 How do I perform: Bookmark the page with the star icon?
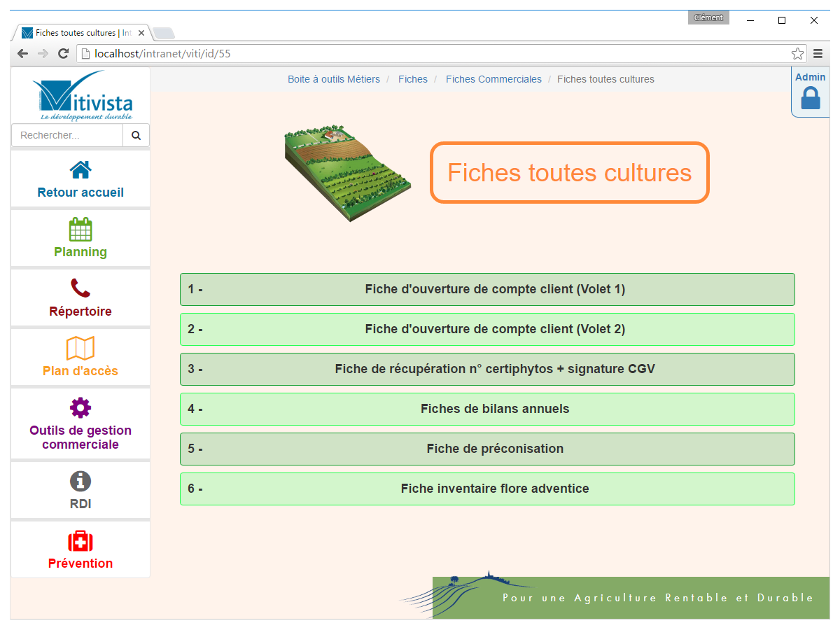[x=797, y=53]
